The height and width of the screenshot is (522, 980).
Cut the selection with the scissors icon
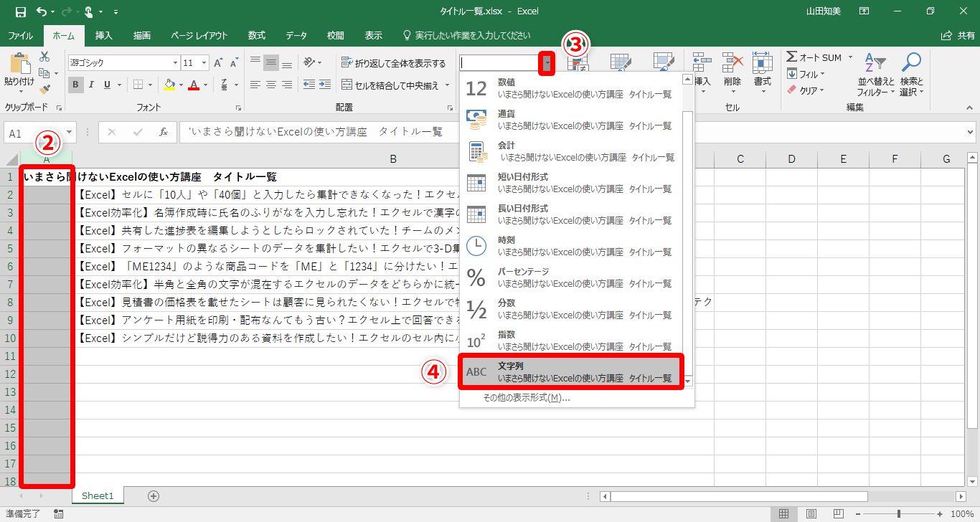click(44, 57)
